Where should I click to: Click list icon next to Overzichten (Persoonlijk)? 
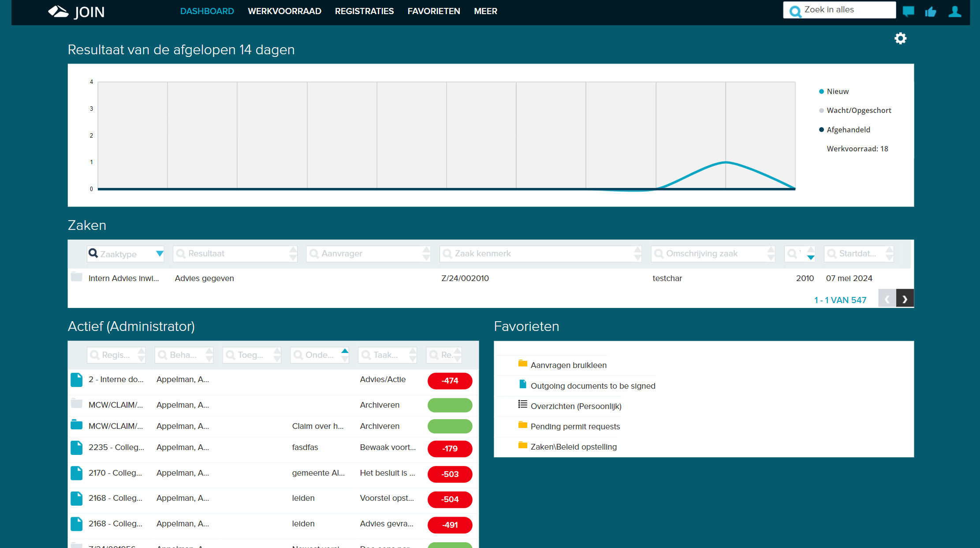[523, 404]
